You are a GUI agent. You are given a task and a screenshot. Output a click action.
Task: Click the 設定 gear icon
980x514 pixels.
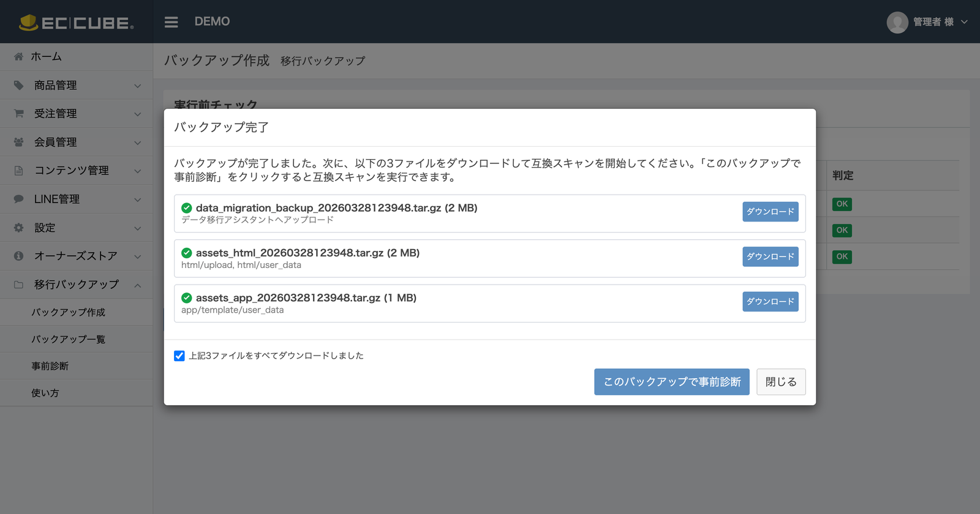click(x=18, y=228)
